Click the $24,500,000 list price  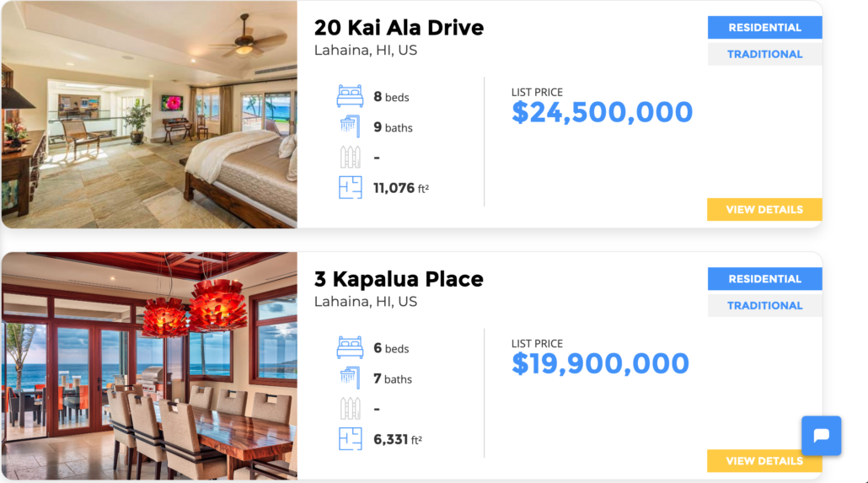coord(602,112)
